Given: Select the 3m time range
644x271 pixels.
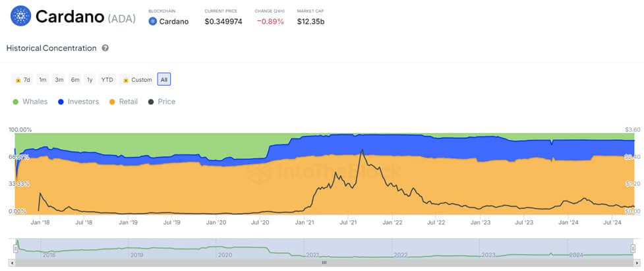Looking at the screenshot, I should (59, 80).
